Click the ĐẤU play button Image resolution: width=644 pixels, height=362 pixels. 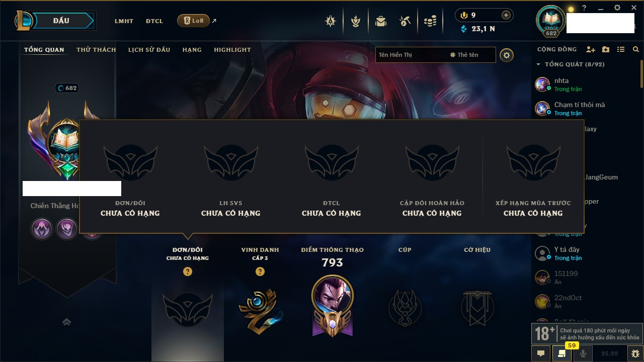[x=61, y=21]
